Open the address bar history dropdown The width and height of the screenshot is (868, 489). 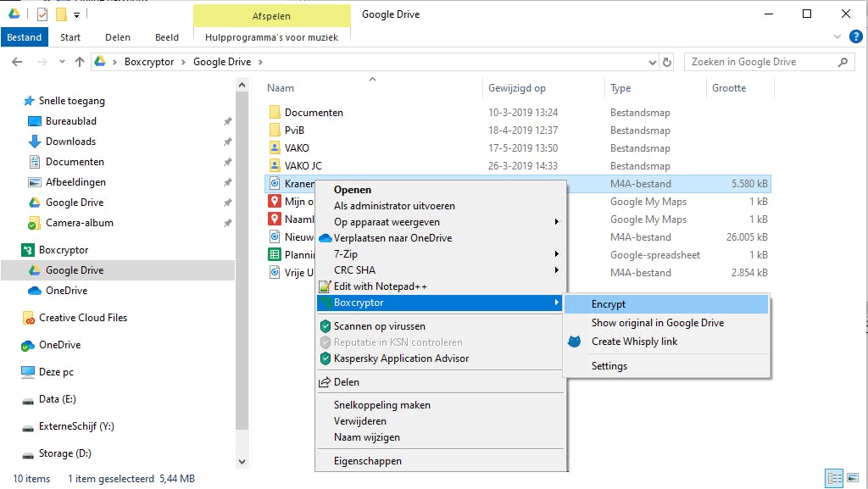click(652, 62)
